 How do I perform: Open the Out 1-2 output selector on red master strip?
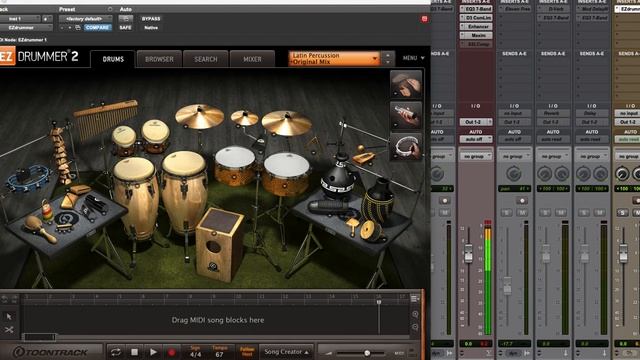[x=476, y=122]
